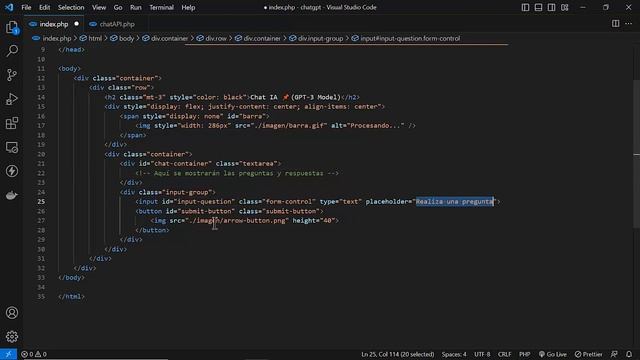
Task: Open the Help menu
Action: click(188, 7)
